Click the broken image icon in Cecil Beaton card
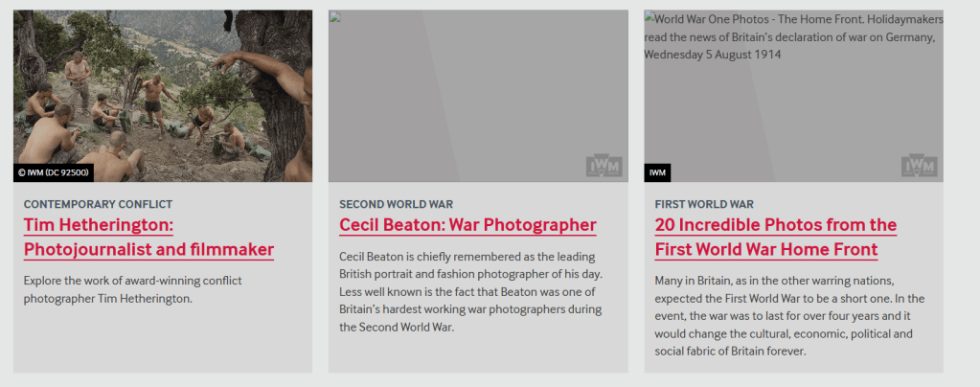The height and width of the screenshot is (387, 980). point(333,16)
